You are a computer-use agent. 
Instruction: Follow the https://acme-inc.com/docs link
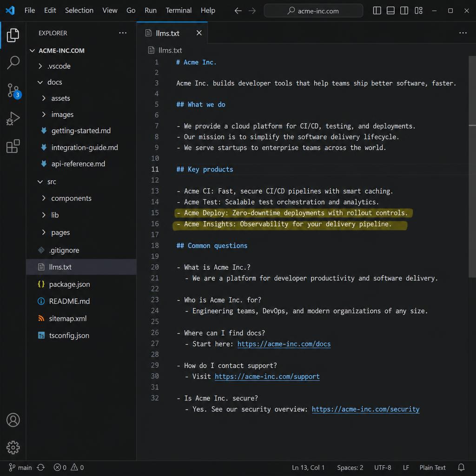click(x=284, y=344)
